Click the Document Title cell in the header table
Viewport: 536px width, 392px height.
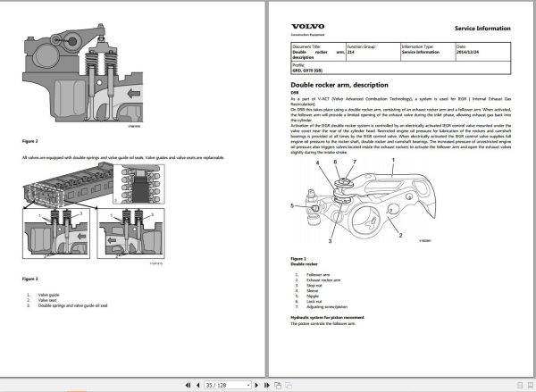click(318, 52)
